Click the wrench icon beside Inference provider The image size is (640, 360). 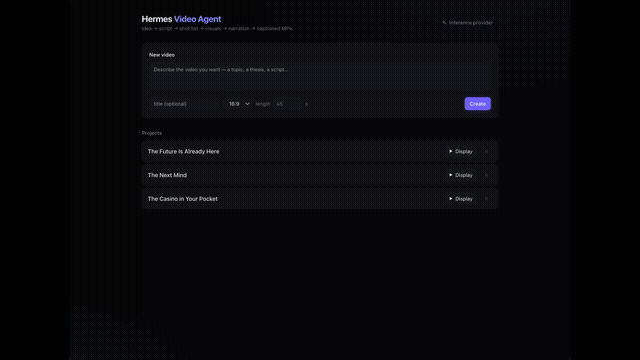444,23
